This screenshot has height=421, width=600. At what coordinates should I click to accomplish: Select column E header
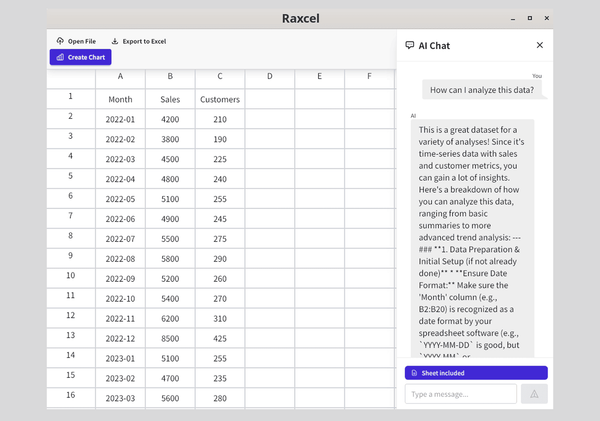320,76
